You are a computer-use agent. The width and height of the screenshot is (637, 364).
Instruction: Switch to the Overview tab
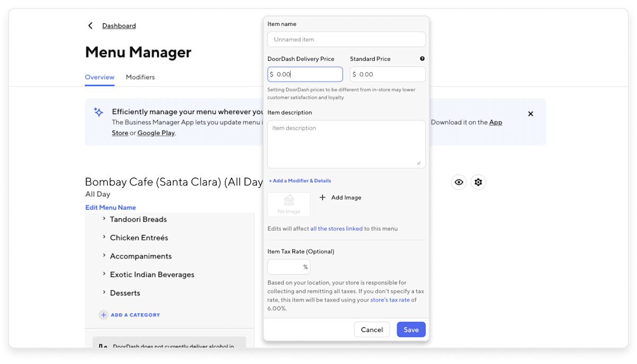click(100, 77)
